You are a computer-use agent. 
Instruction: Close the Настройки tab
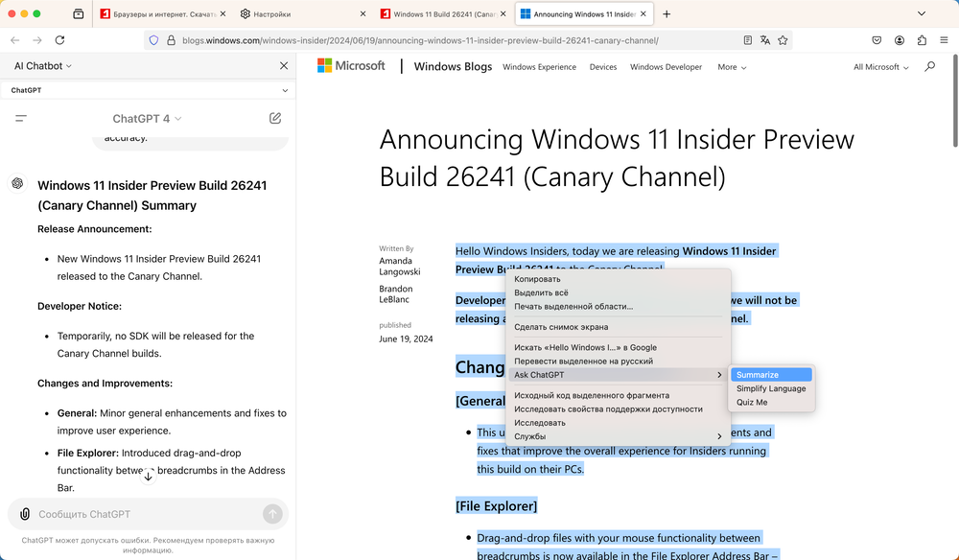coord(363,14)
